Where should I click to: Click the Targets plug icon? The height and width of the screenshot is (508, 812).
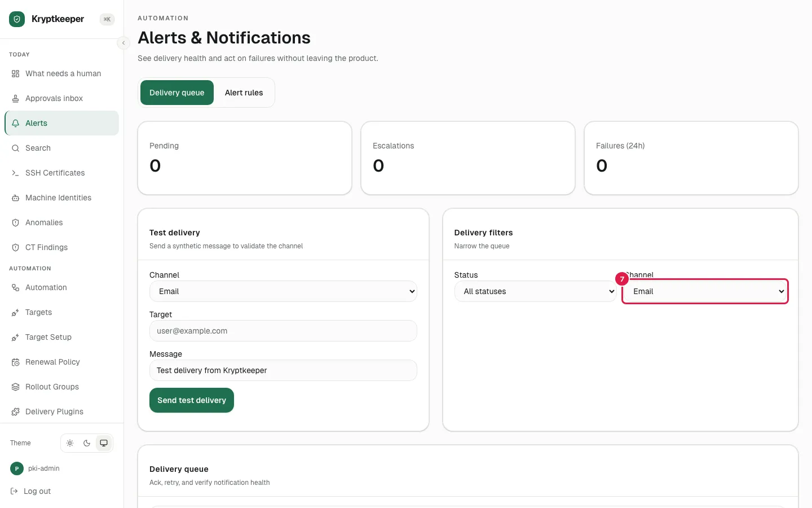coord(16,312)
